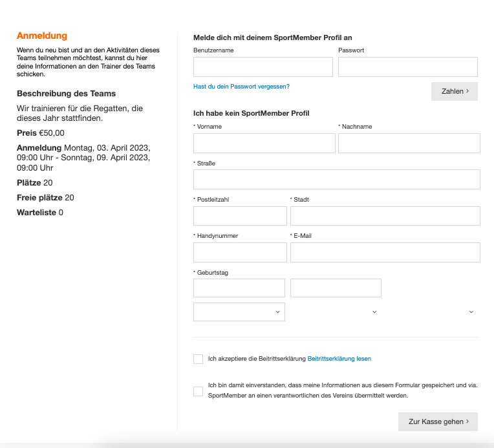Select the Handynummer field
Screen dimensions: 494x448
pyautogui.click(x=240, y=253)
